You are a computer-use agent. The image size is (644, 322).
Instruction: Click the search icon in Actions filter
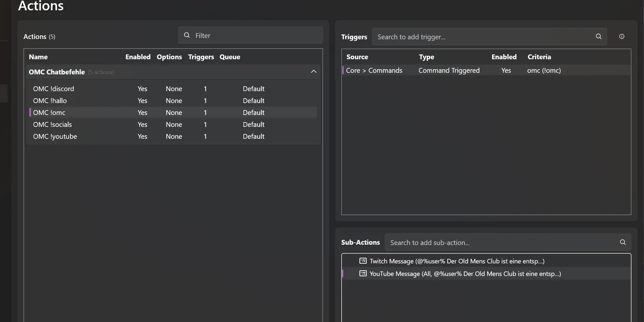tap(187, 35)
